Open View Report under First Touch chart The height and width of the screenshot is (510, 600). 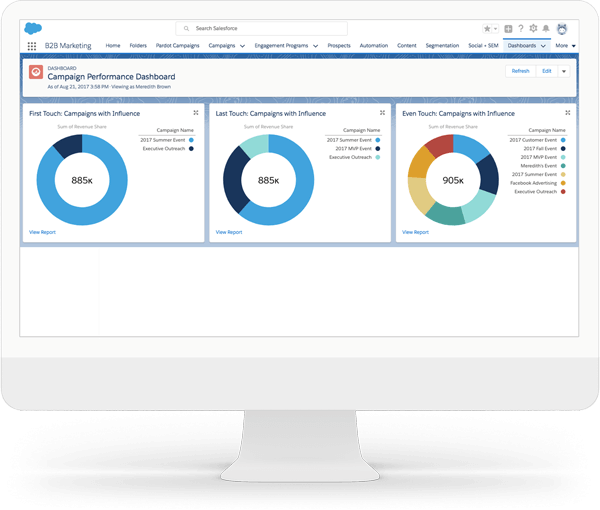click(42, 232)
